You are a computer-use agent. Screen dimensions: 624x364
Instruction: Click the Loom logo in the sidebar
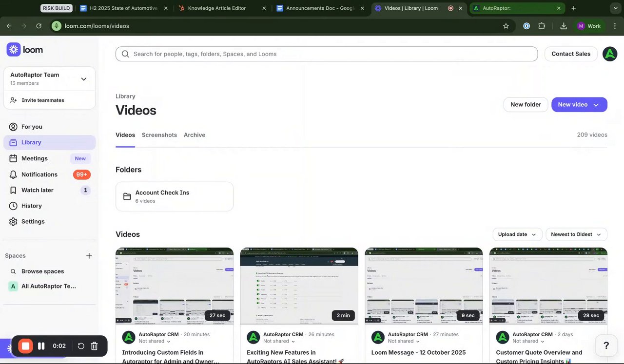tap(24, 49)
